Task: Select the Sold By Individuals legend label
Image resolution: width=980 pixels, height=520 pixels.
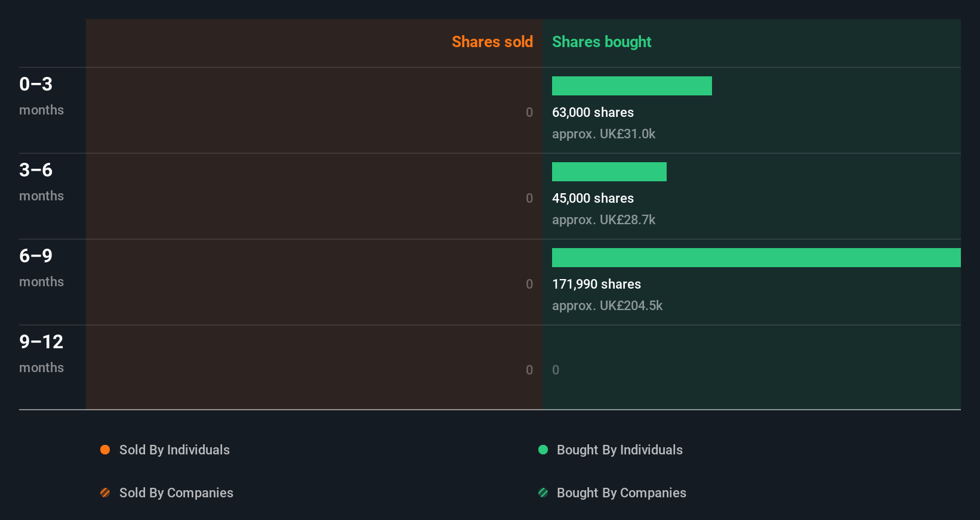Action: [174, 450]
